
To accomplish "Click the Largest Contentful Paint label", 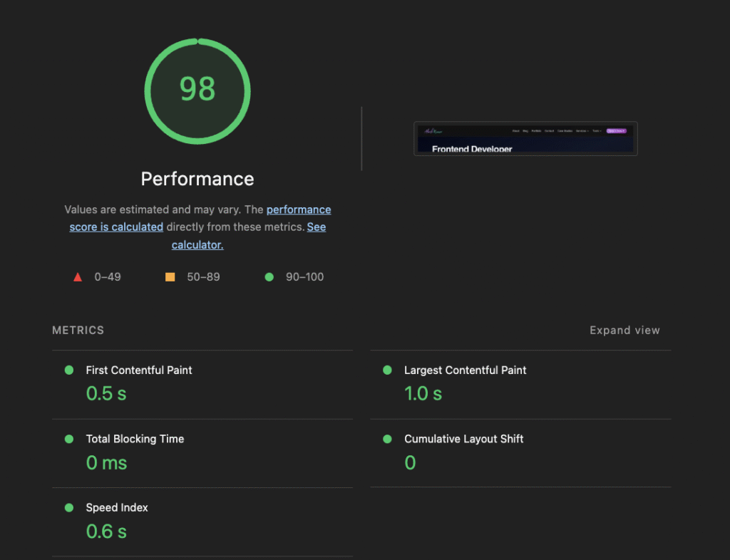I will pos(465,370).
